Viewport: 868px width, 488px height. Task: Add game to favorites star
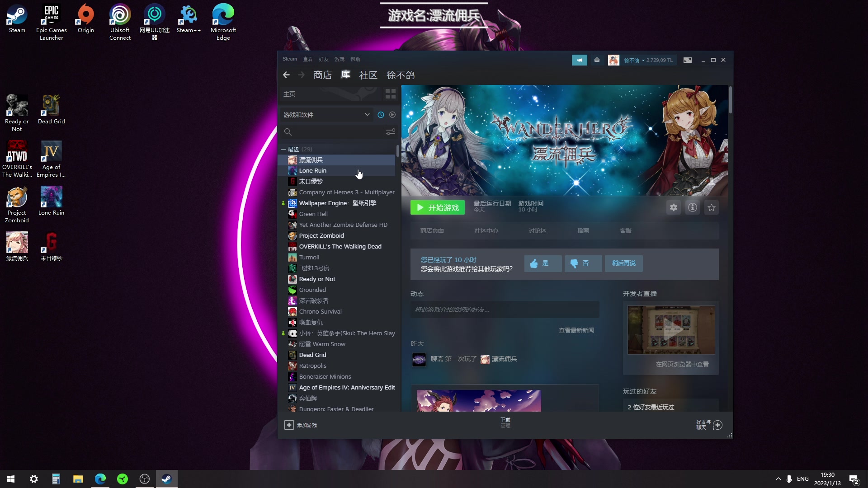tap(712, 207)
